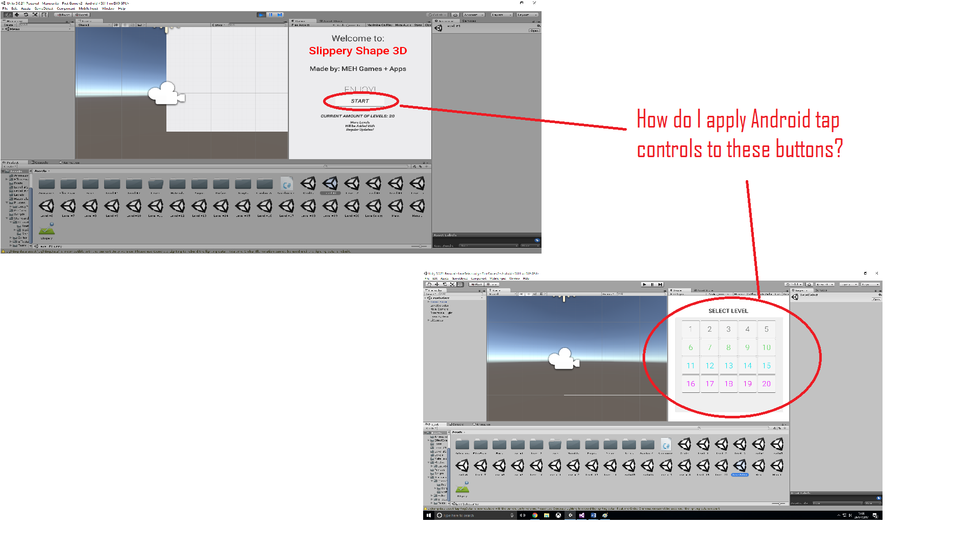Viewport: 980px width, 551px height.
Task: Select Move tool in lower Unity toolbar
Action: [437, 285]
